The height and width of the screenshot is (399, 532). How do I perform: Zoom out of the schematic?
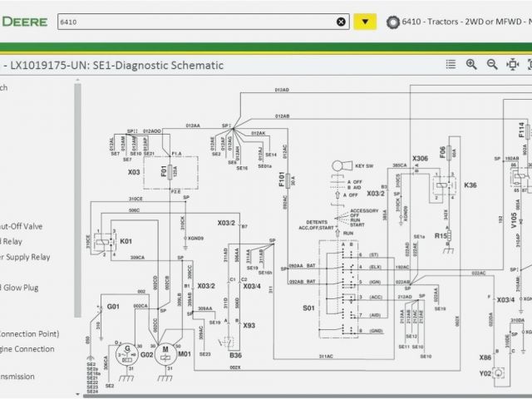click(492, 64)
